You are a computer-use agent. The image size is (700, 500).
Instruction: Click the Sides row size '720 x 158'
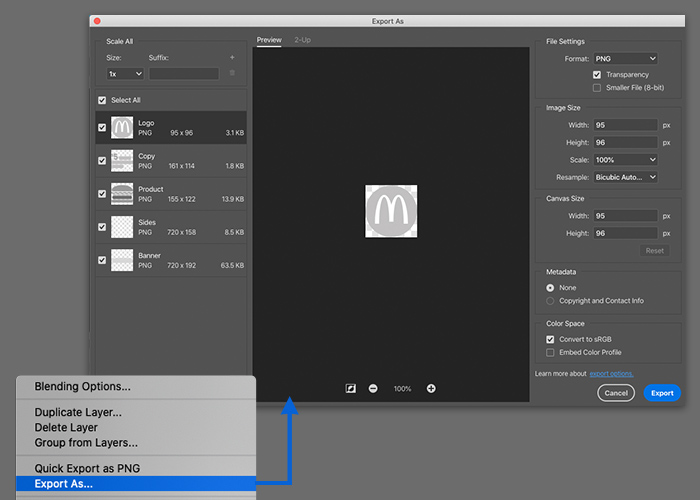point(181,232)
